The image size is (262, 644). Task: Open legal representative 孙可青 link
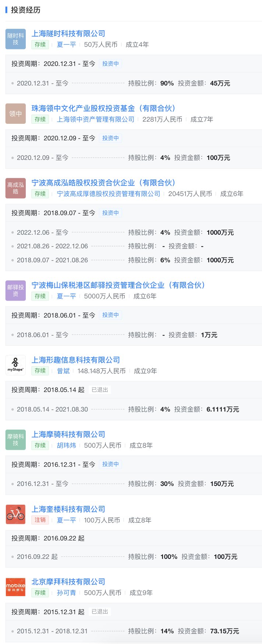[67, 593]
